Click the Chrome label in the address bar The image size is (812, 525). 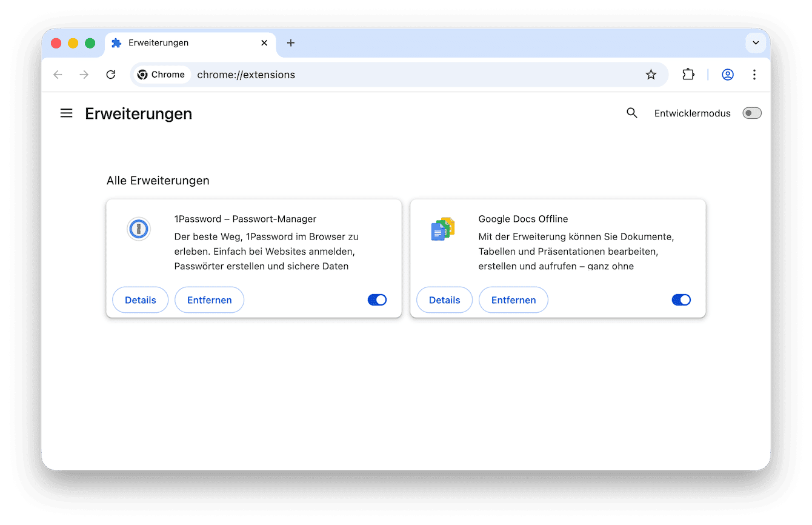[161, 74]
